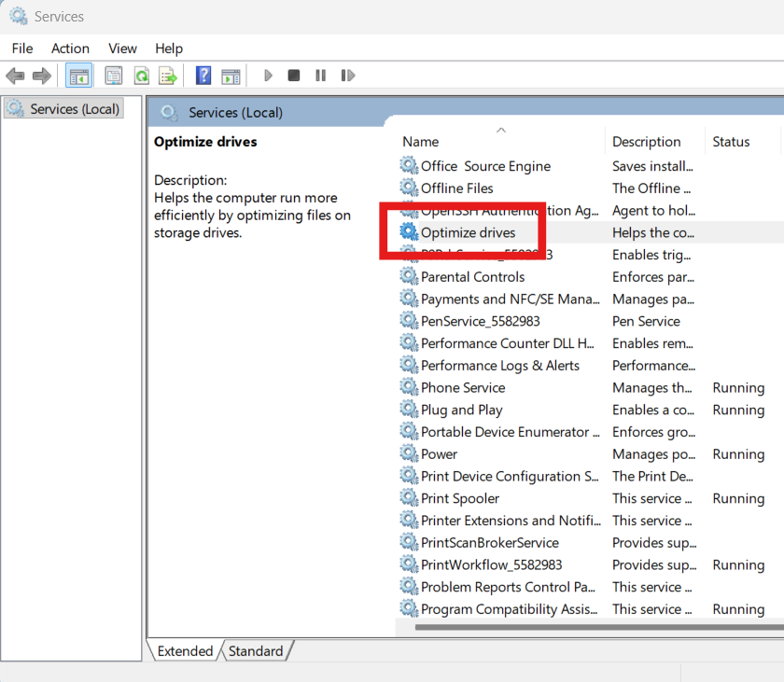Click the Pause Service icon
This screenshot has width=784, height=682.
[x=320, y=76]
